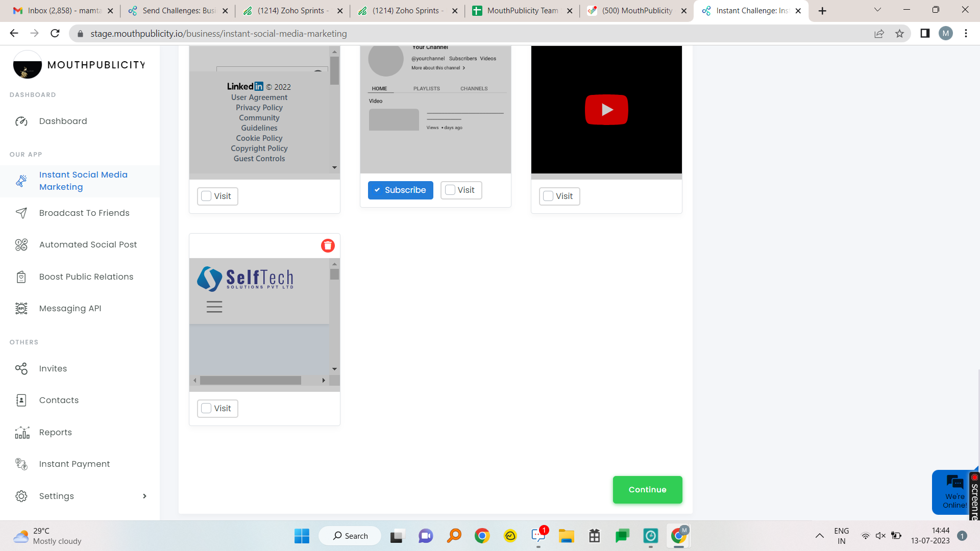The width and height of the screenshot is (980, 551).
Task: Play the YouTube video preview
Action: 606,110
